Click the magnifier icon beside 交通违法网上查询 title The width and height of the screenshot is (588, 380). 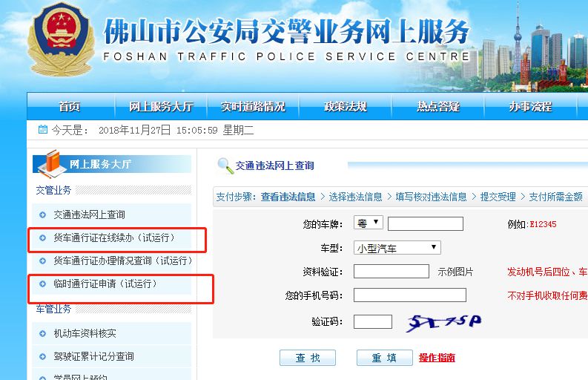(x=225, y=166)
